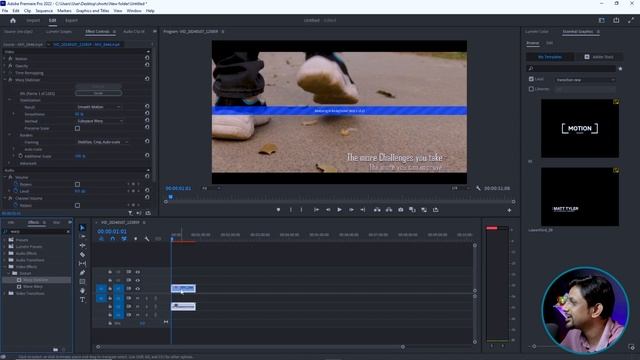This screenshot has width=640, height=360.
Task: Switch to the Export workspace tab
Action: pyautogui.click(x=71, y=20)
